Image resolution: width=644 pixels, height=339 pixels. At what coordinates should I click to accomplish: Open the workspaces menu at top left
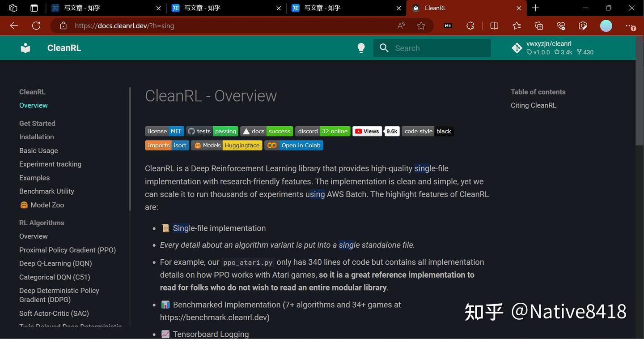(13, 8)
